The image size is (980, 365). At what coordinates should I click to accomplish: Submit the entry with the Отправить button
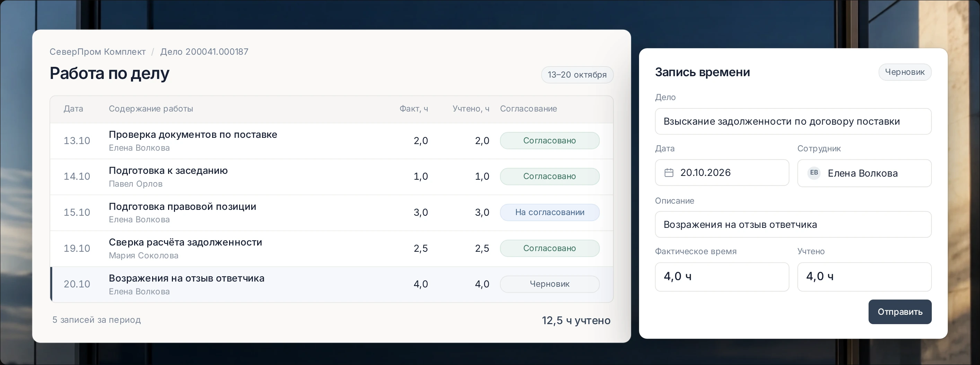click(x=900, y=312)
